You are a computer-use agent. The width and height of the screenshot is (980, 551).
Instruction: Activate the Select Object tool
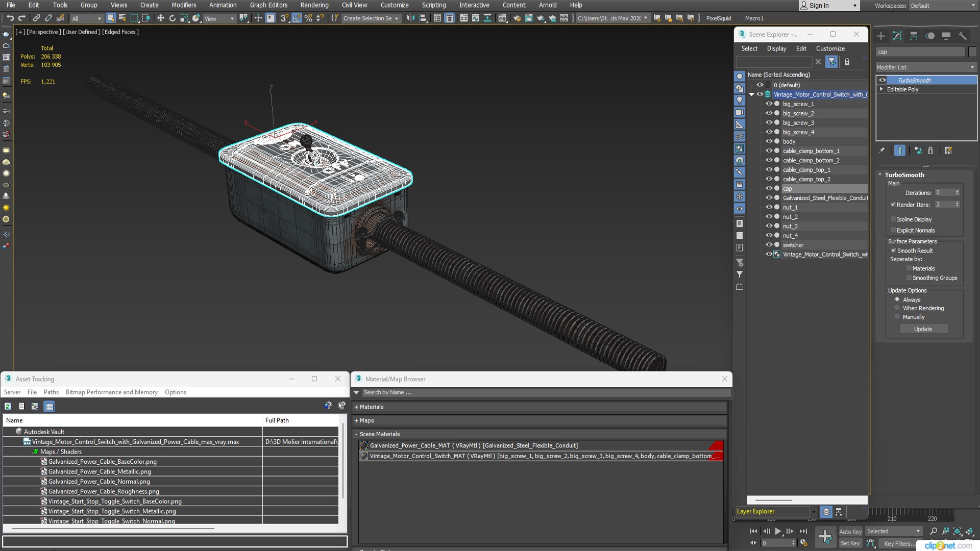110,18
